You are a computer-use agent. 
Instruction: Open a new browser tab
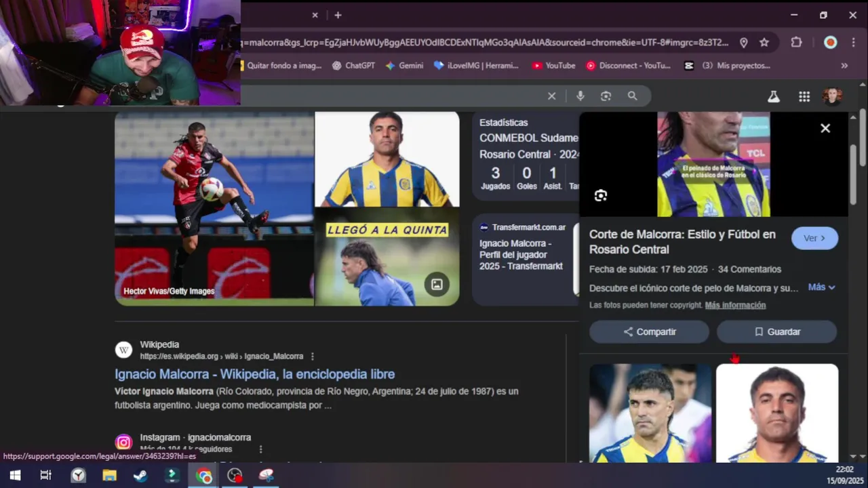tap(338, 15)
